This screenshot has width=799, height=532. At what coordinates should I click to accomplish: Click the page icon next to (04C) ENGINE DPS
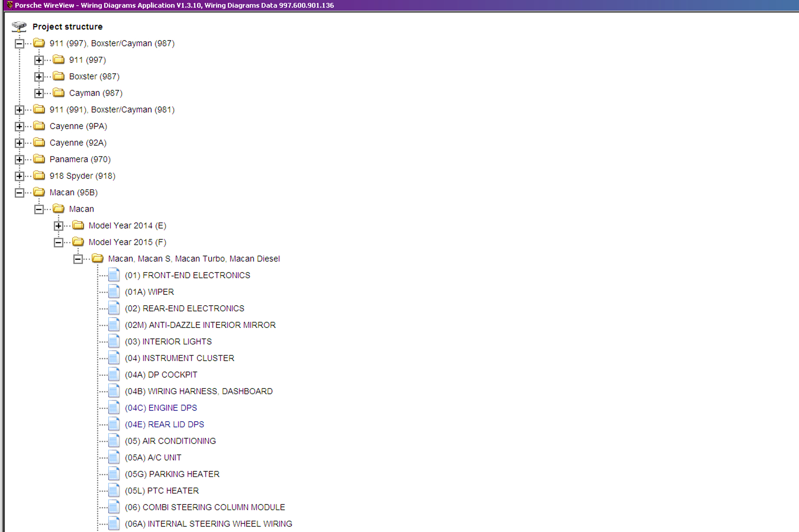coord(114,408)
